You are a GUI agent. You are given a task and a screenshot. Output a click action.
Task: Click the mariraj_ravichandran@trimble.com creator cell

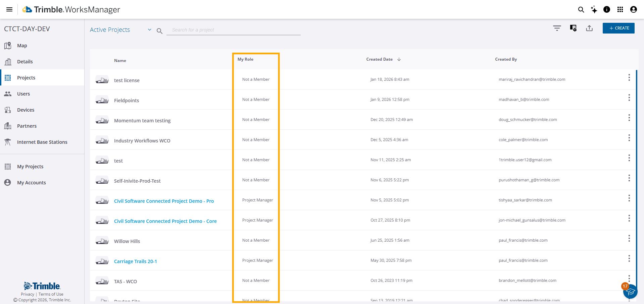tap(532, 79)
